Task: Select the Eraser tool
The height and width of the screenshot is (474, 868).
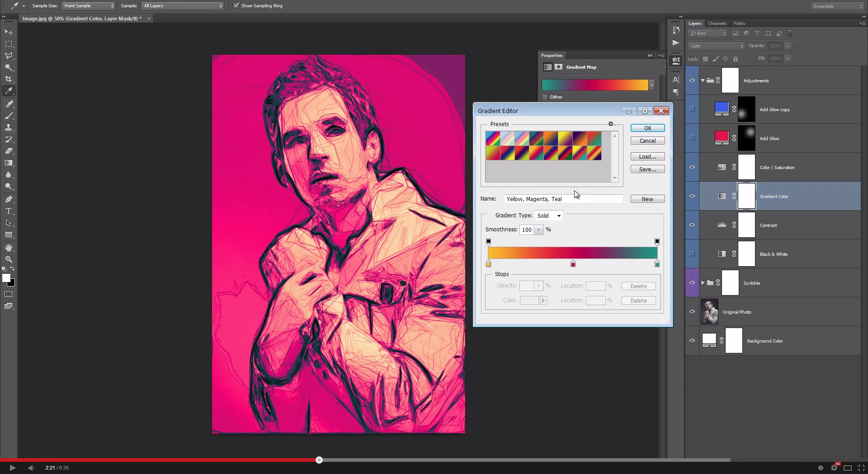Action: [x=9, y=151]
